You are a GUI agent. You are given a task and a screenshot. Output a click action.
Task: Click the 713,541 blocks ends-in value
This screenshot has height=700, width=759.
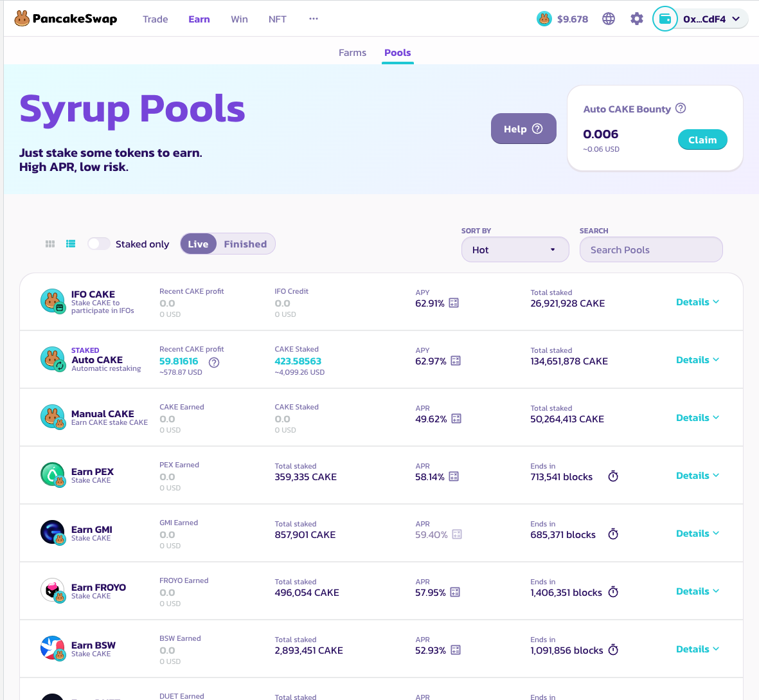[x=561, y=477]
